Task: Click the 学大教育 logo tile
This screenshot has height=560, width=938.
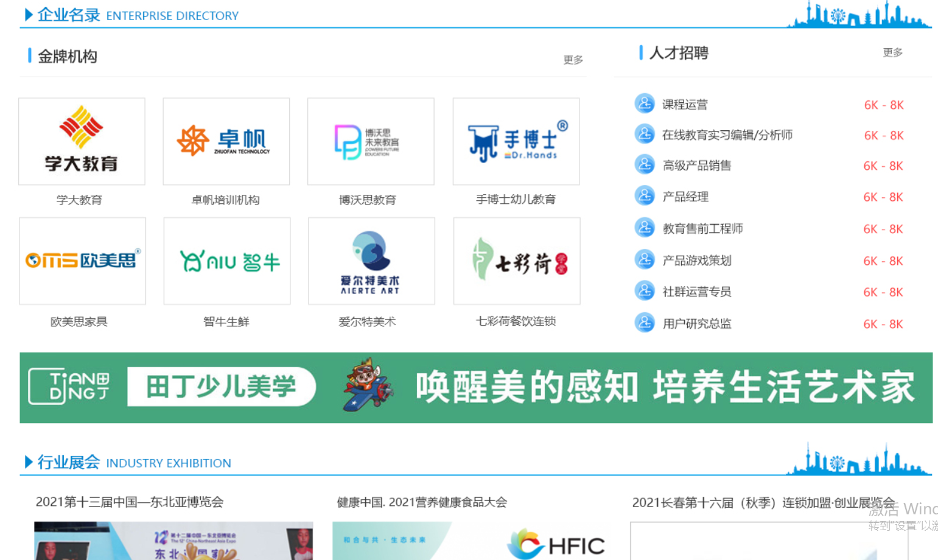Action: coord(82,141)
